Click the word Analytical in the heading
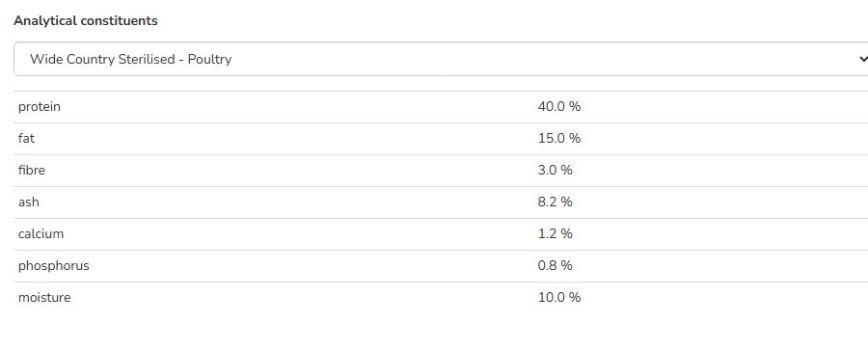 [x=44, y=20]
